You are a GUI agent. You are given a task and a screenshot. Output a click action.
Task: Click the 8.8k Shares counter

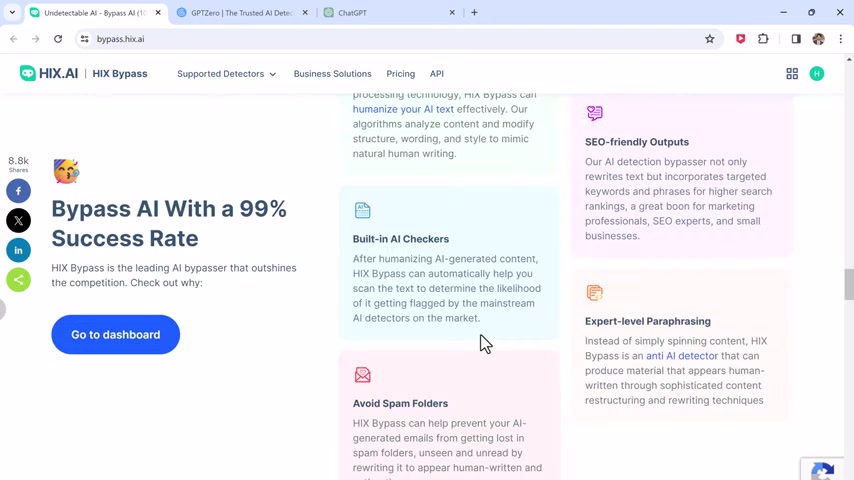pyautogui.click(x=19, y=164)
